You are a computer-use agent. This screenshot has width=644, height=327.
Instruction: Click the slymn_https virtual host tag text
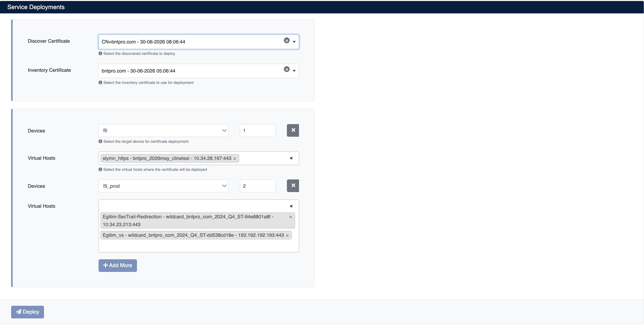click(167, 158)
